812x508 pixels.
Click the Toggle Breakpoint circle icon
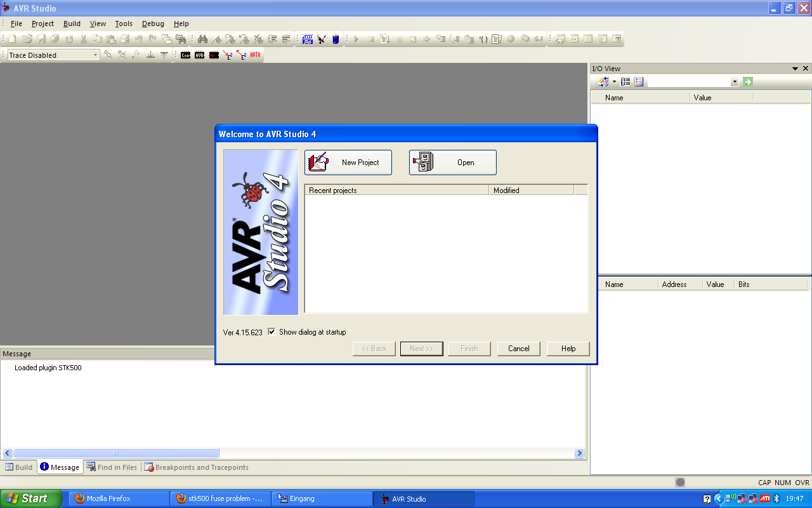click(511, 39)
